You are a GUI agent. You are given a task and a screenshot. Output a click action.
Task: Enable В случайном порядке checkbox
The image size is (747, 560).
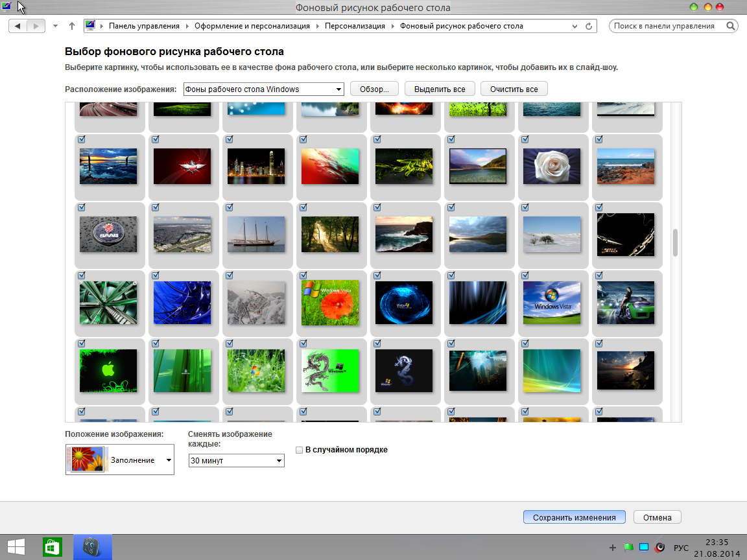(x=299, y=450)
